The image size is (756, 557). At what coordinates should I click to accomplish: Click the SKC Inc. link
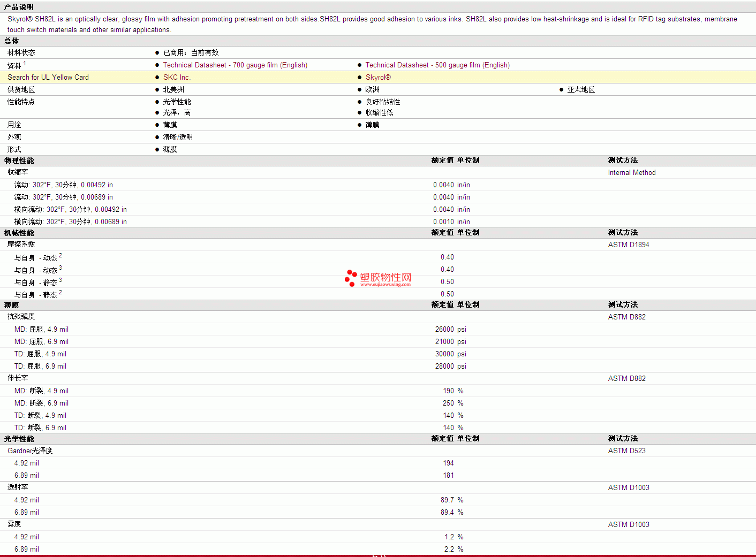177,77
